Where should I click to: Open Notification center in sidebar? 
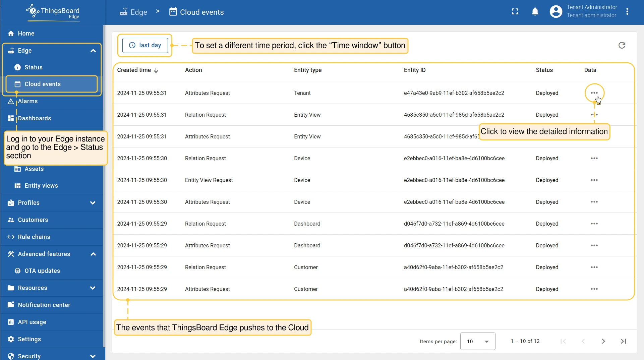point(44,305)
